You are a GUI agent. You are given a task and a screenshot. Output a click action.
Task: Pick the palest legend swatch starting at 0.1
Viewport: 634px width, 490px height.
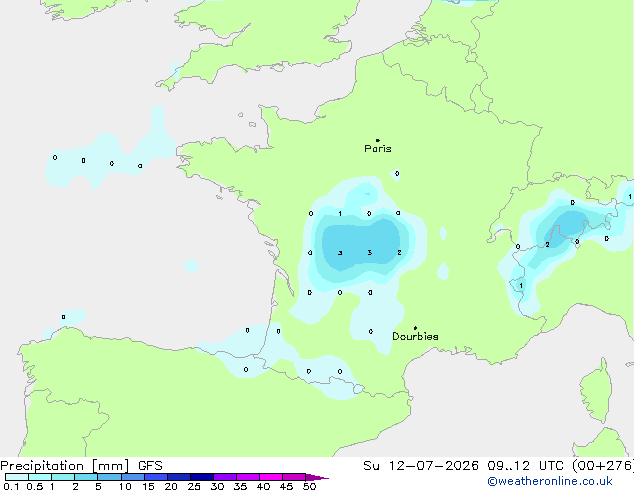click(x=17, y=477)
